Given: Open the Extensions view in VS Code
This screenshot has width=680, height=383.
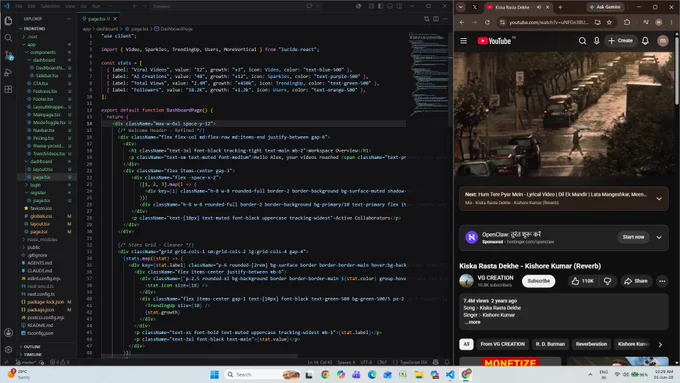Looking at the screenshot, I should coord(8,89).
